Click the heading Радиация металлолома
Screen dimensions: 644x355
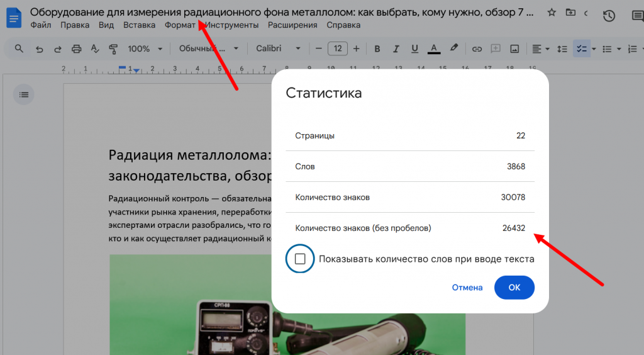point(190,155)
